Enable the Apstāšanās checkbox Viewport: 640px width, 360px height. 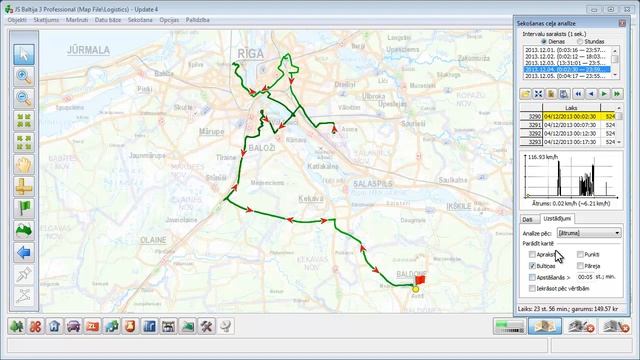(x=532, y=277)
